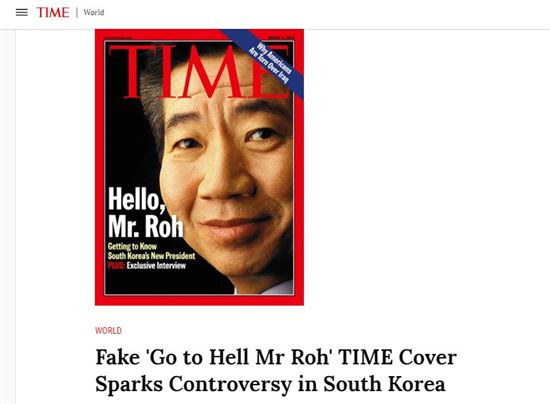Click 'PLUS: Exclusive Interview' cover text

(x=147, y=265)
